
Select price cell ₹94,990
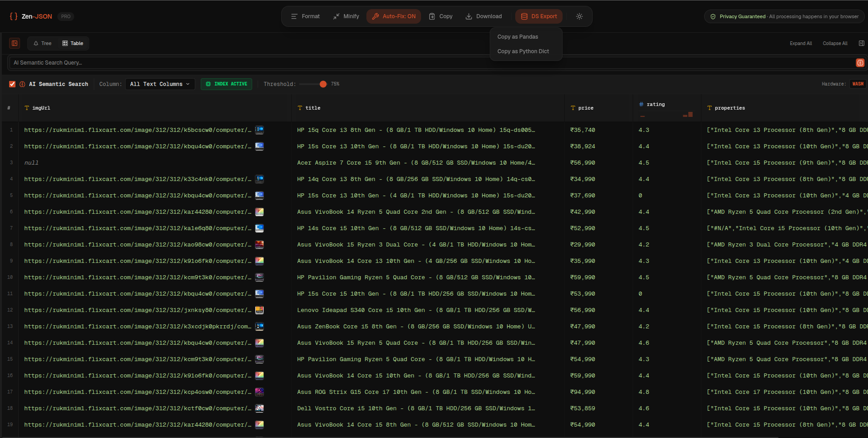[583, 392]
